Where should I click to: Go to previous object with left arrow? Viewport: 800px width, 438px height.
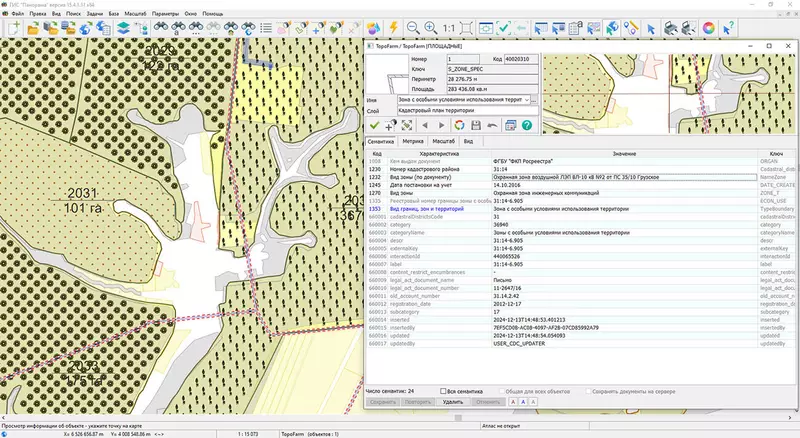tap(423, 125)
